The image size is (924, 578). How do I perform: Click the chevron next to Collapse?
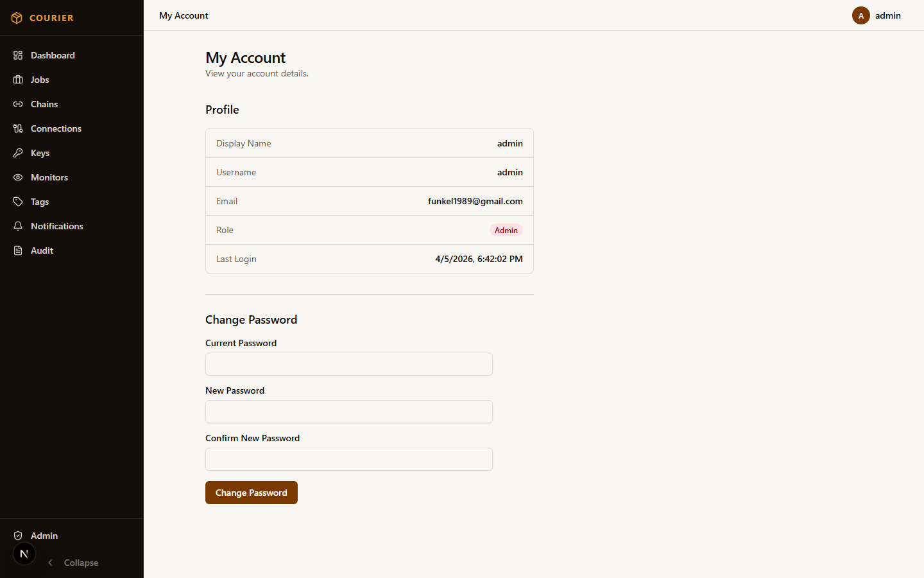click(x=50, y=563)
